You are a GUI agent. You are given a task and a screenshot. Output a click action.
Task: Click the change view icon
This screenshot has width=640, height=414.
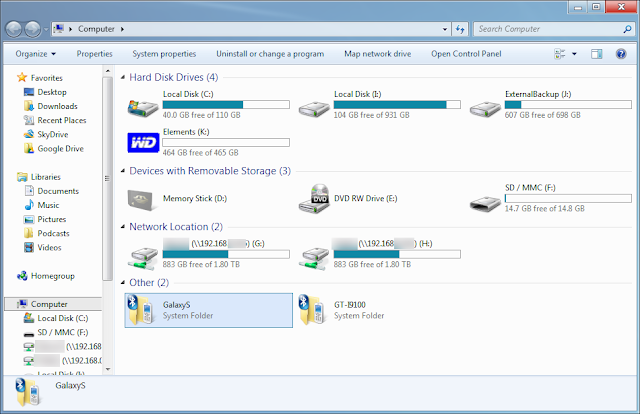pyautogui.click(x=560, y=53)
